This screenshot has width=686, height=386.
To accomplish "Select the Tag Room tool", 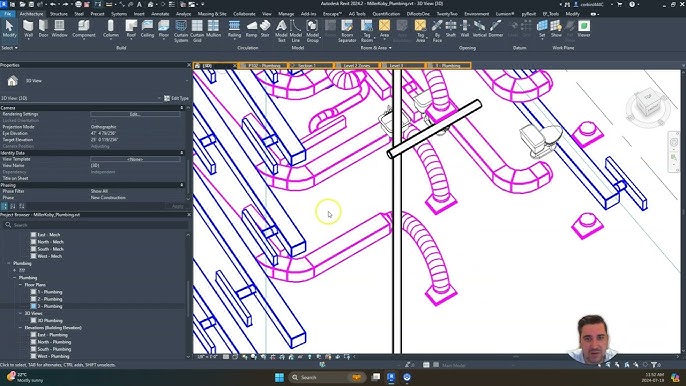I will click(367, 31).
